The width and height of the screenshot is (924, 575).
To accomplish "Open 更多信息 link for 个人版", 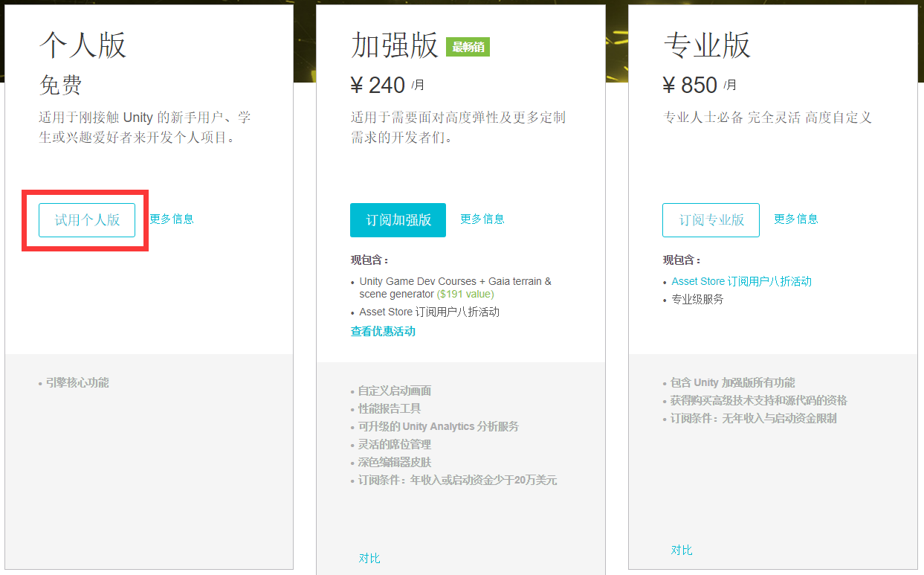I will [172, 219].
